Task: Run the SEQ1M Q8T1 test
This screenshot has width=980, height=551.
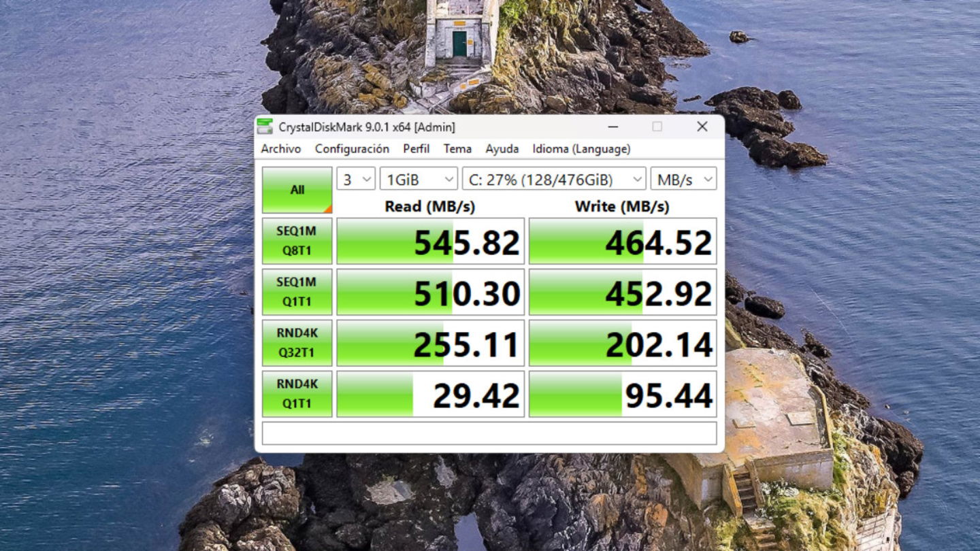Action: [297, 241]
